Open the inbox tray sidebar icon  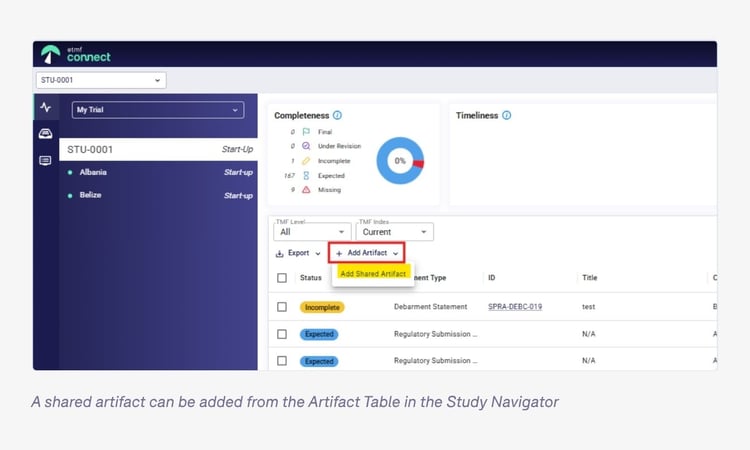(x=45, y=134)
